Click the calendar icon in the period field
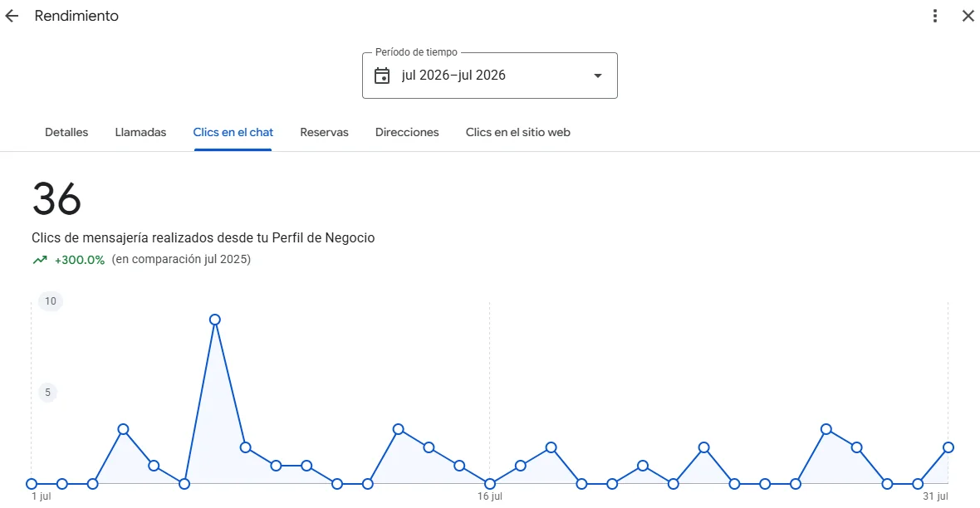980x508 pixels. click(x=382, y=76)
